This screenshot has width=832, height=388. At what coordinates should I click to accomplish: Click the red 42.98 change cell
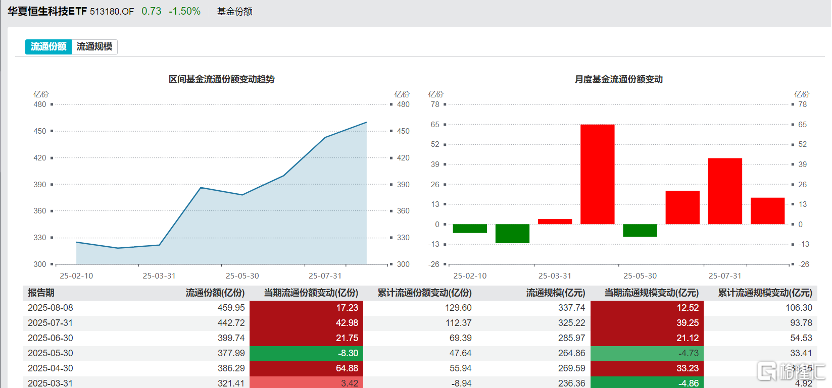306,323
